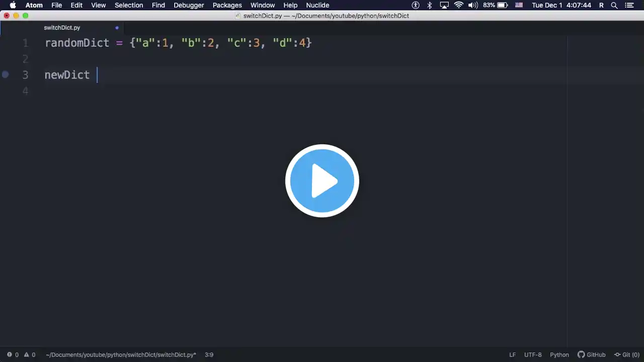
Task: Open the Nuclide menu
Action: click(317, 5)
